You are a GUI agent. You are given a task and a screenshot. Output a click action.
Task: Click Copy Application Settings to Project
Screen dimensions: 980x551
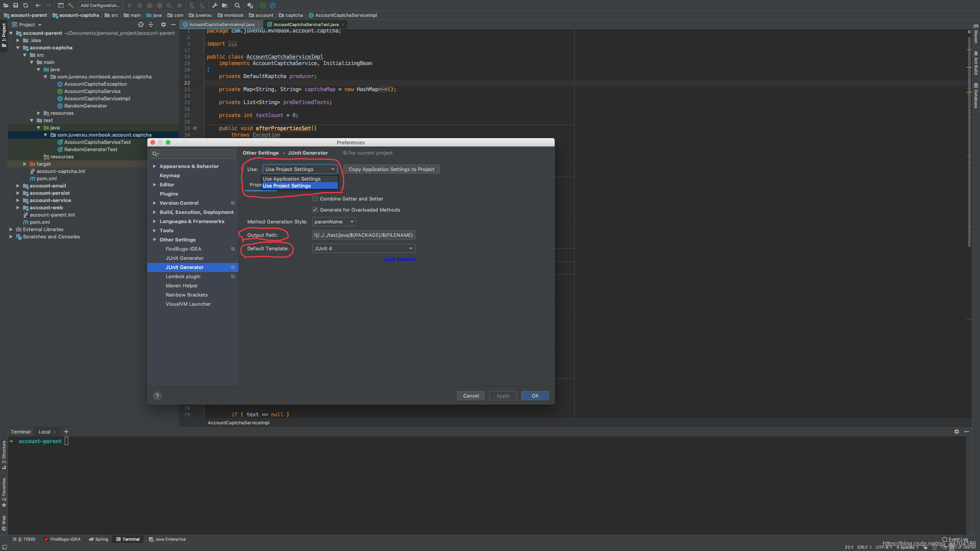pyautogui.click(x=391, y=169)
